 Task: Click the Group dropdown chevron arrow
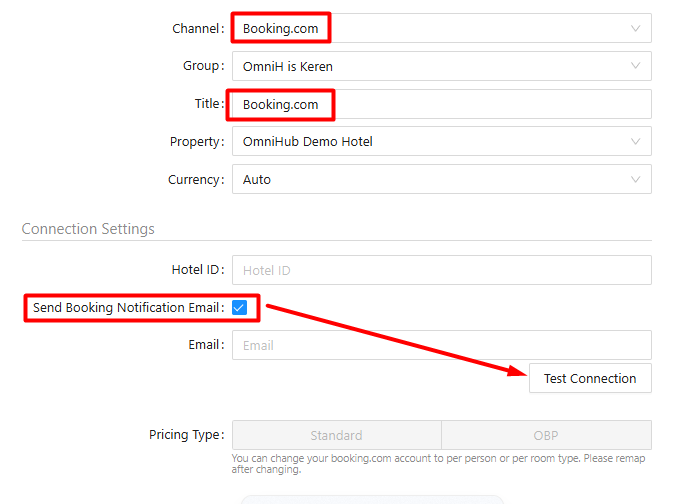pos(636,66)
